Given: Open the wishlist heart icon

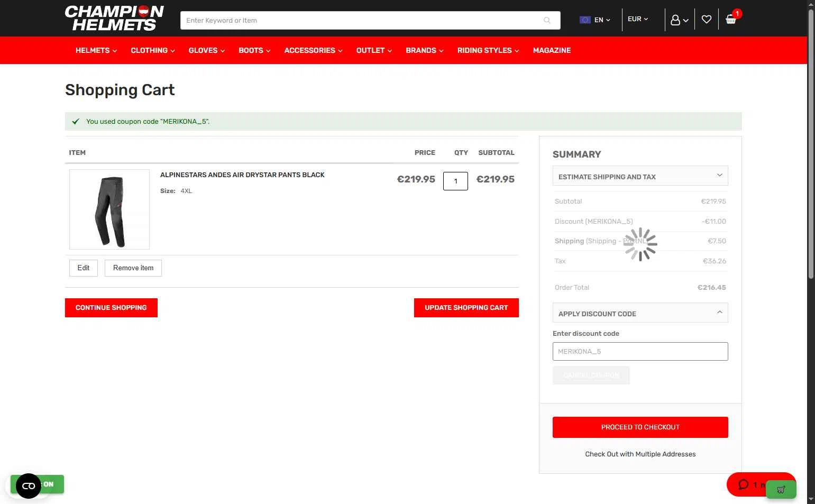Looking at the screenshot, I should click(x=706, y=20).
